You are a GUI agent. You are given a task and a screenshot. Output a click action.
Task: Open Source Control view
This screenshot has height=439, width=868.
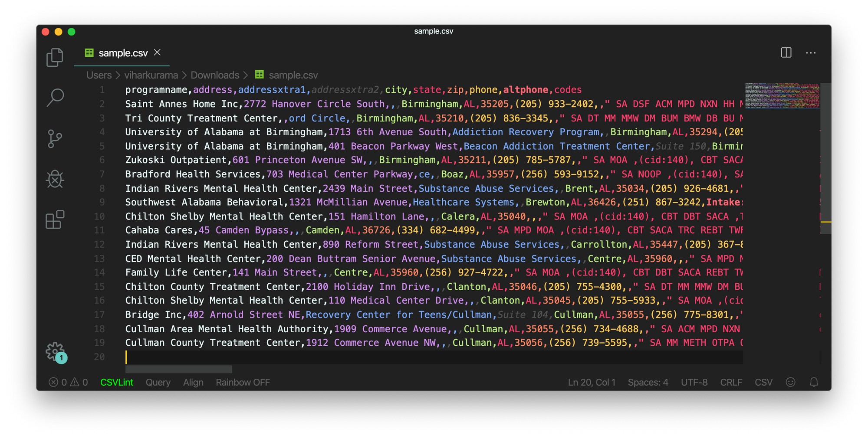click(55, 139)
